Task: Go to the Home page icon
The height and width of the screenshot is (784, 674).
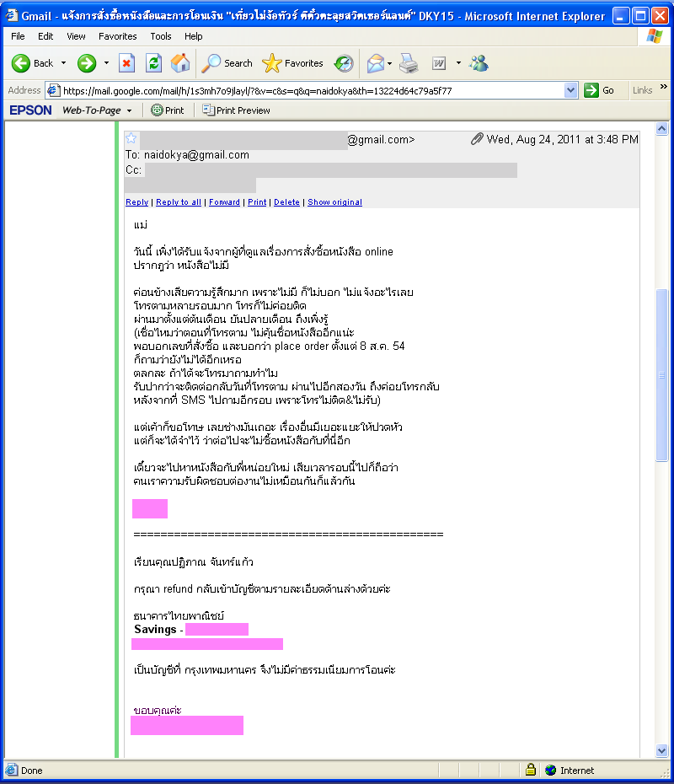Action: click(180, 63)
